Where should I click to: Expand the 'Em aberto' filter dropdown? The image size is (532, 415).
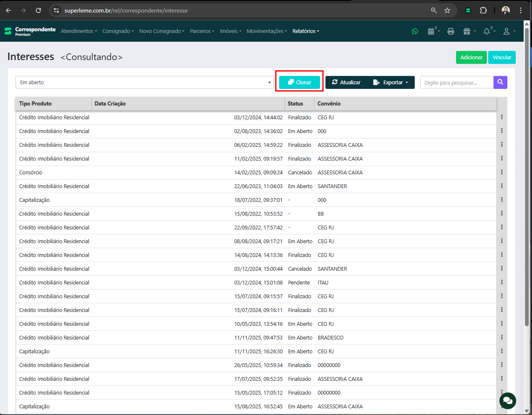(x=145, y=83)
